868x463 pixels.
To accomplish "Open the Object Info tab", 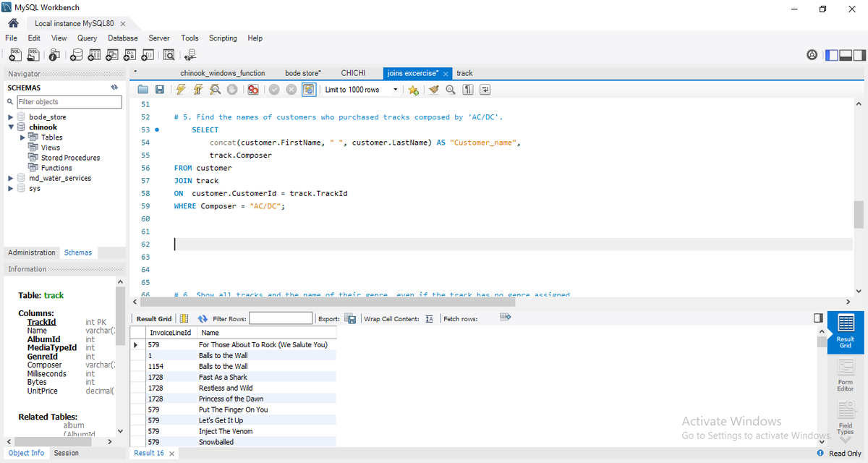I will (26, 453).
